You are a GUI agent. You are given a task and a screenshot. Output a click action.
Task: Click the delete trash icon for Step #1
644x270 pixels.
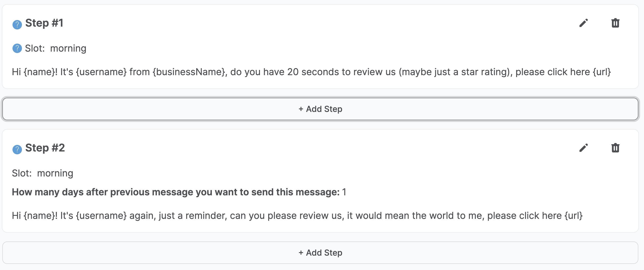coord(615,23)
